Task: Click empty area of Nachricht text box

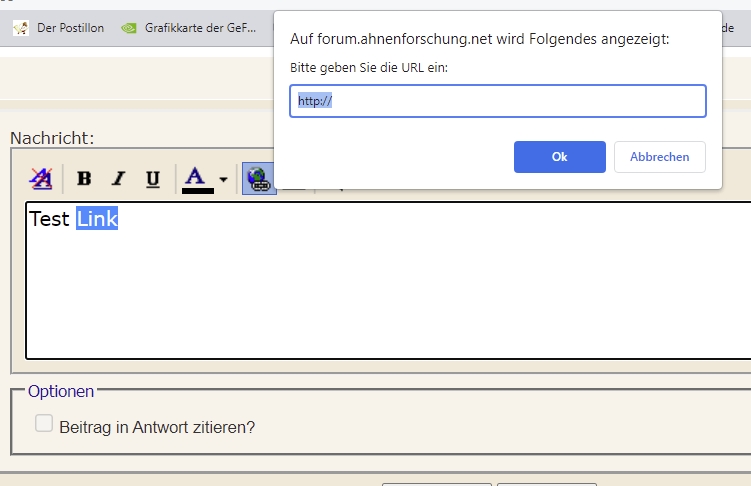Action: (380, 300)
